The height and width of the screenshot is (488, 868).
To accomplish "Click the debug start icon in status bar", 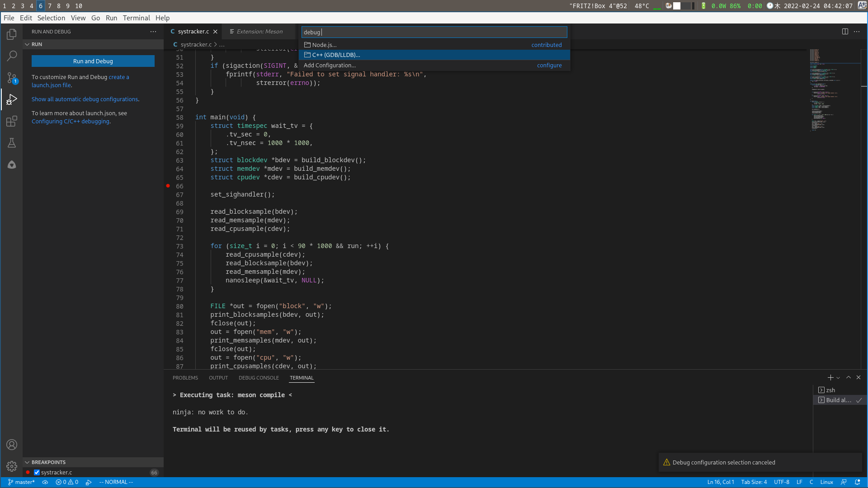I will [x=89, y=482].
